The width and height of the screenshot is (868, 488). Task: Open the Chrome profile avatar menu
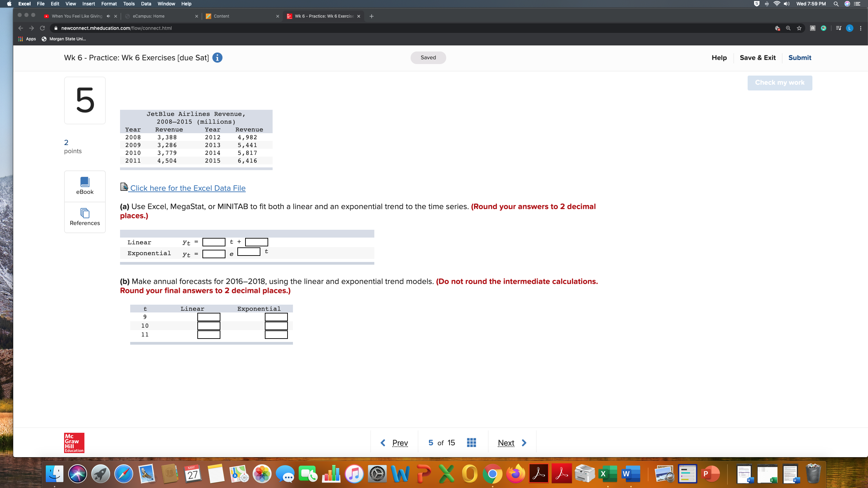click(849, 28)
